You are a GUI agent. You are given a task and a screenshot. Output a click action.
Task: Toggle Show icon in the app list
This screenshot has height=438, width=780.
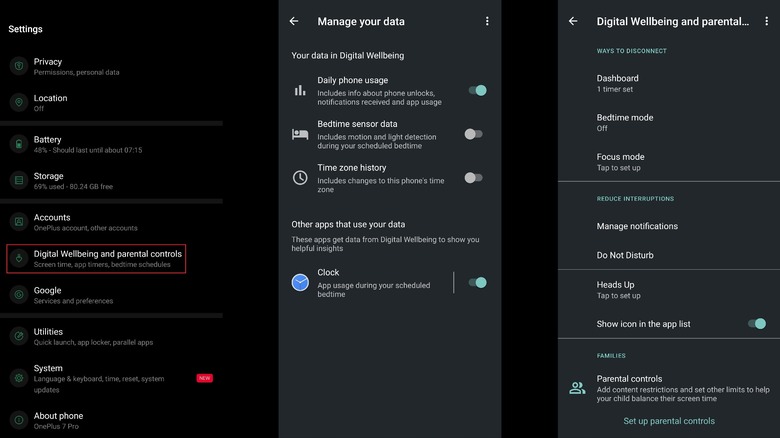pyautogui.click(x=756, y=324)
